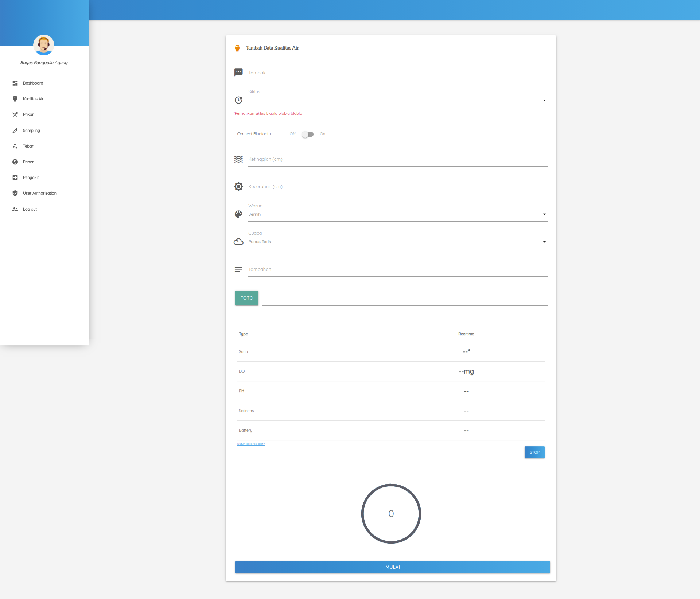Click the Panen dollar coin icon

pos(15,162)
